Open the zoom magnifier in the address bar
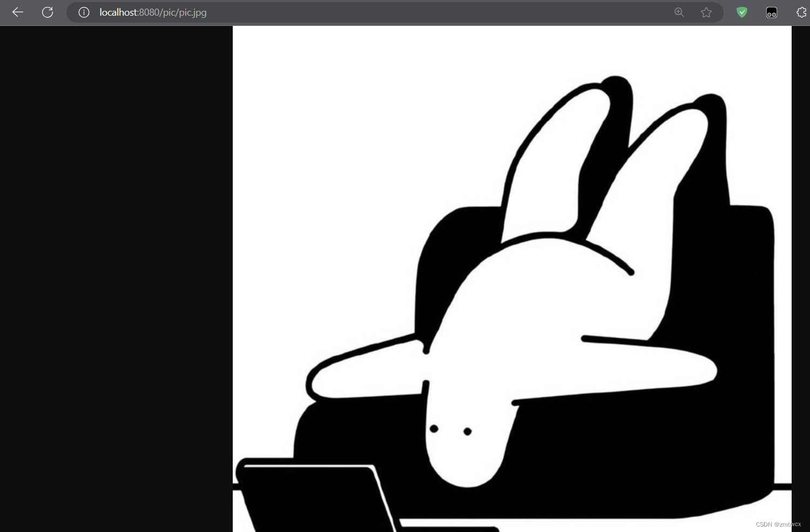 (x=679, y=12)
